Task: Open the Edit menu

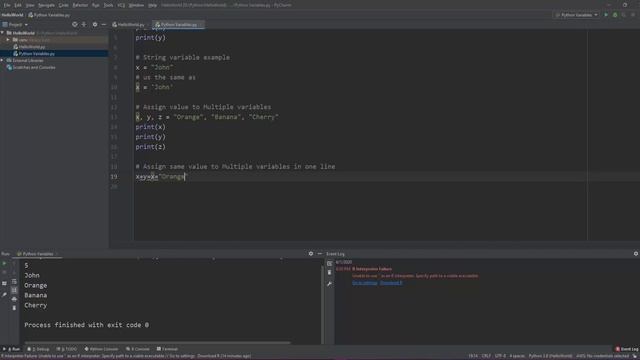Action: (x=18, y=5)
